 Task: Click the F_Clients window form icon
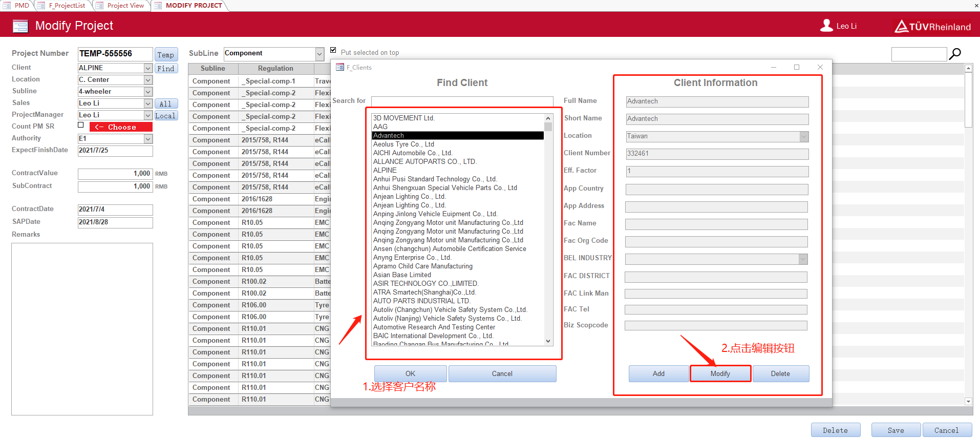coord(340,67)
